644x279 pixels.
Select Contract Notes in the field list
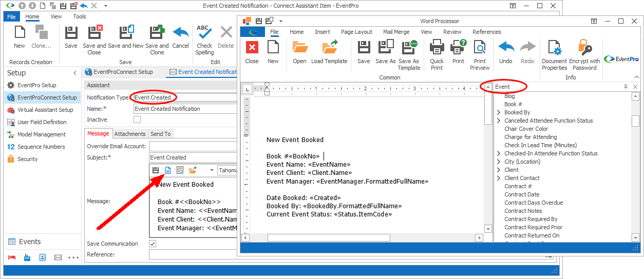tap(523, 211)
